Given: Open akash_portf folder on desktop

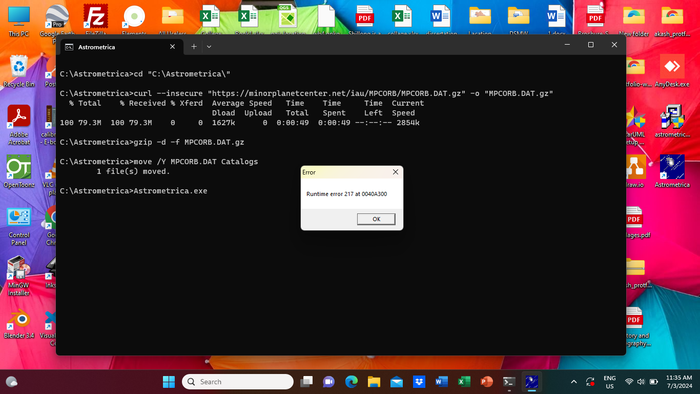Looking at the screenshot, I should click(672, 21).
